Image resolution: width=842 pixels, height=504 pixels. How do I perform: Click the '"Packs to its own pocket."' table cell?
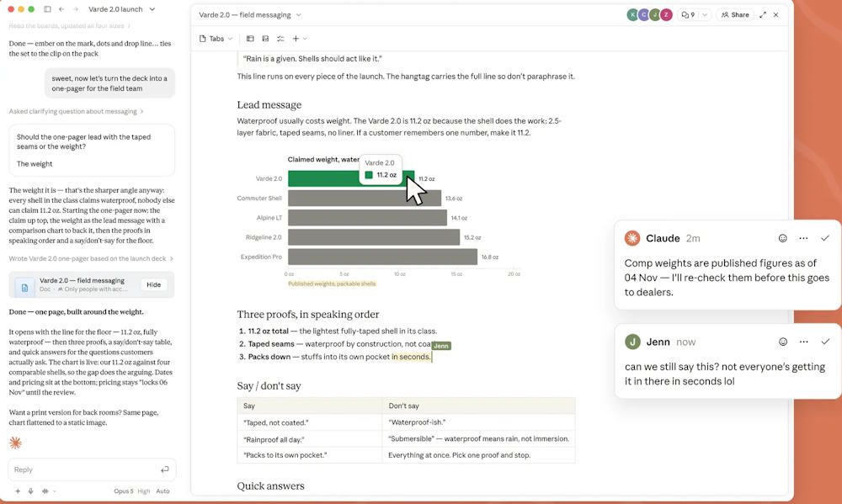point(310,455)
